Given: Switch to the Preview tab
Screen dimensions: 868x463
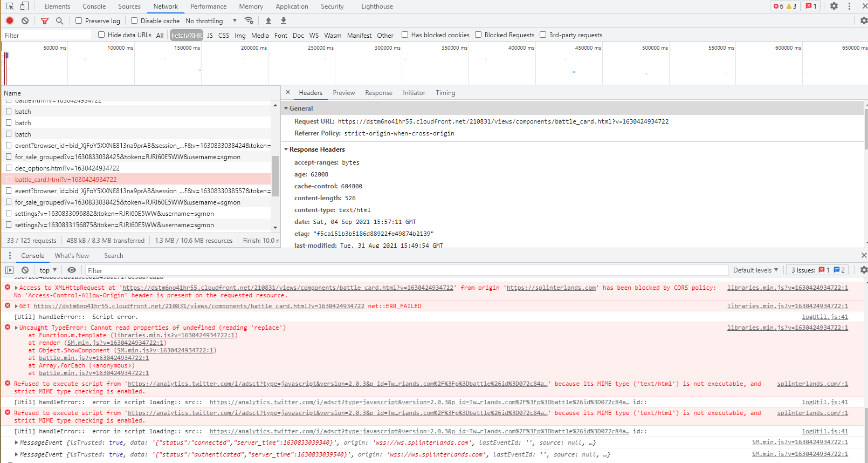Looking at the screenshot, I should (344, 93).
